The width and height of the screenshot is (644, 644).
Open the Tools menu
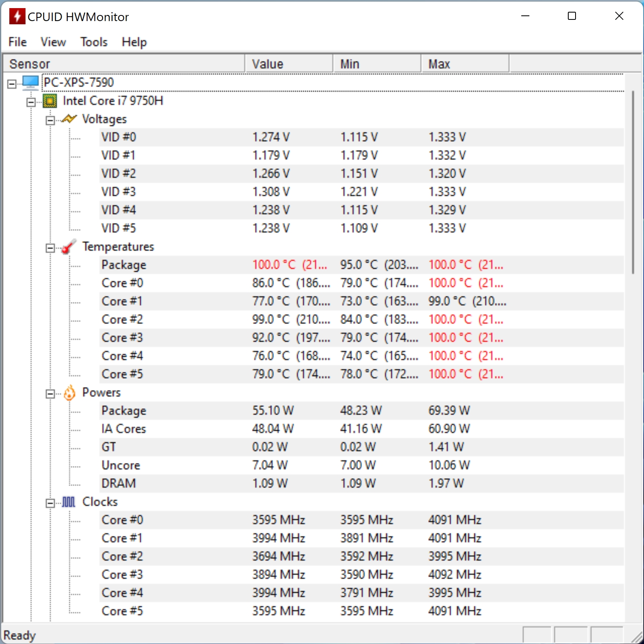(x=94, y=42)
